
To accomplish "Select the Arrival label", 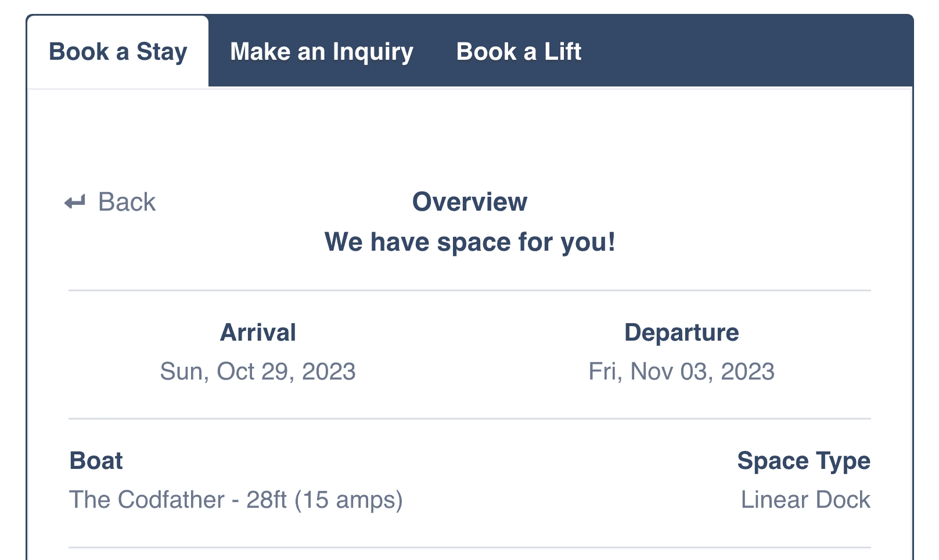I will click(x=258, y=333).
